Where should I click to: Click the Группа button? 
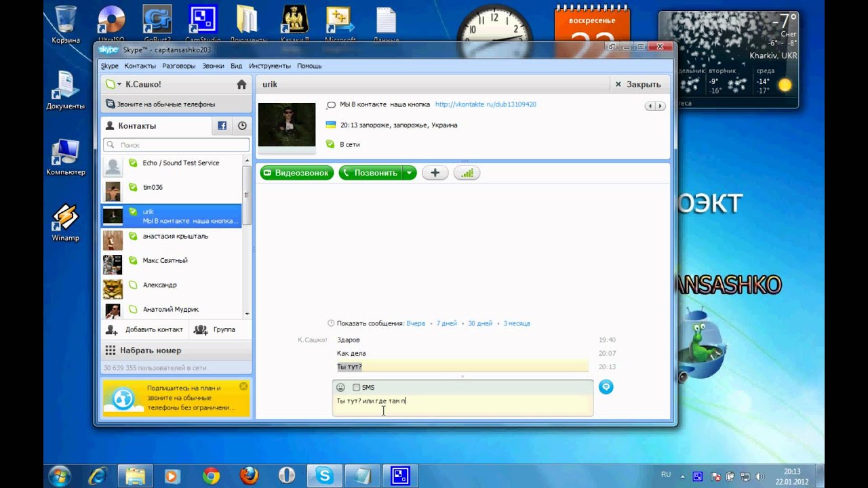coord(215,329)
